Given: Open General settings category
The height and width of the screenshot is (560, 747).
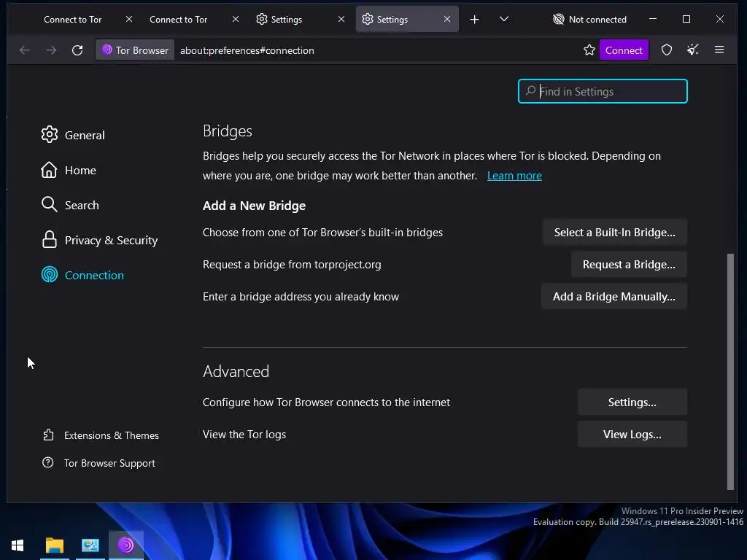Looking at the screenshot, I should [73, 135].
